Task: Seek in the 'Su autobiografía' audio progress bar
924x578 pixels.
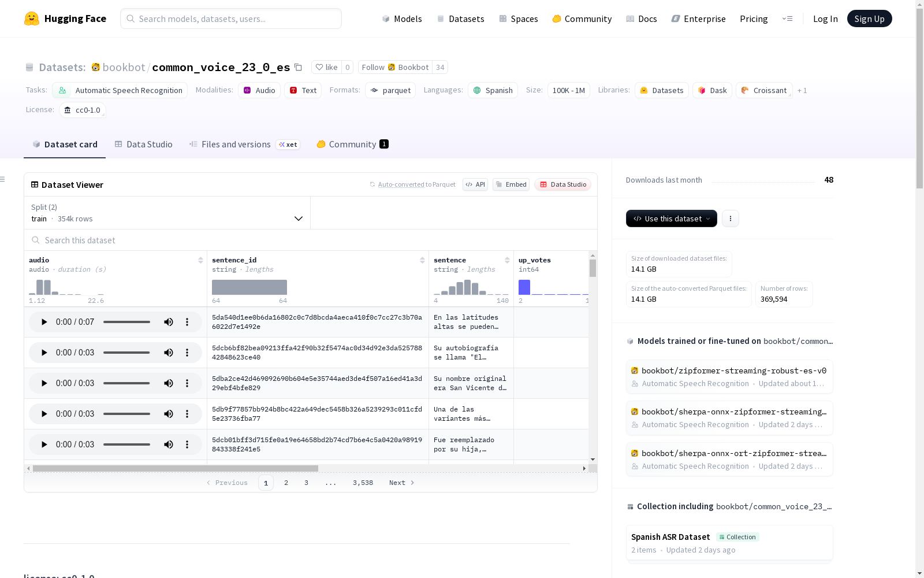Action: (126, 353)
